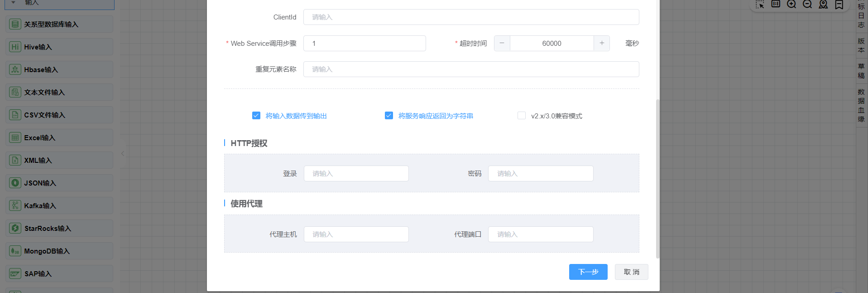Open the 版本 side tab

point(861,45)
